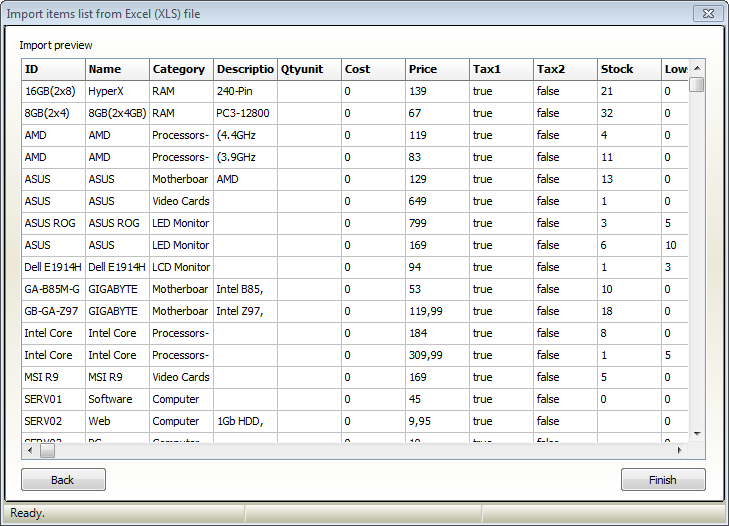Select the MSI R9 ID cell
This screenshot has height=526, width=729.
point(53,377)
